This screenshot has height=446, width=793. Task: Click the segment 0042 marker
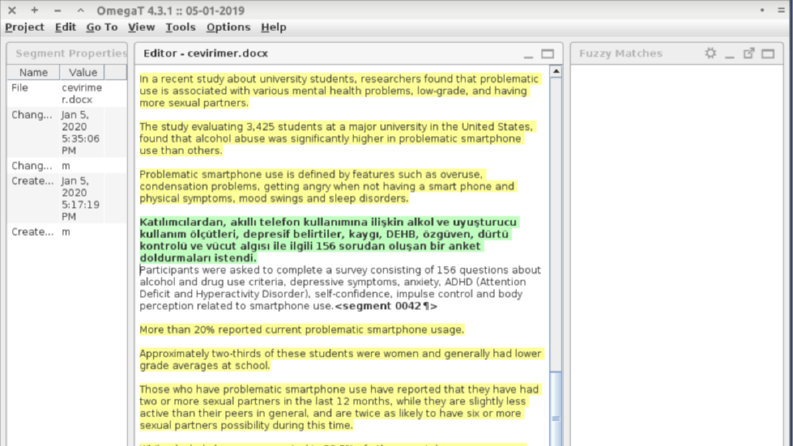click(x=386, y=306)
